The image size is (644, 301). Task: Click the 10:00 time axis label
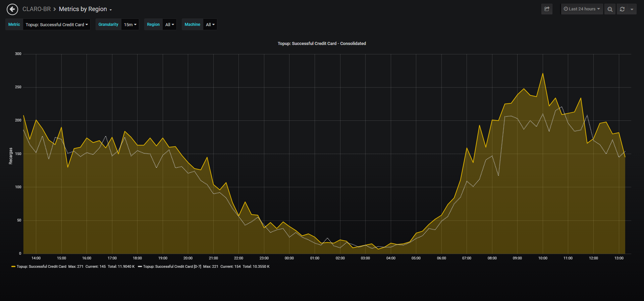coord(543,258)
